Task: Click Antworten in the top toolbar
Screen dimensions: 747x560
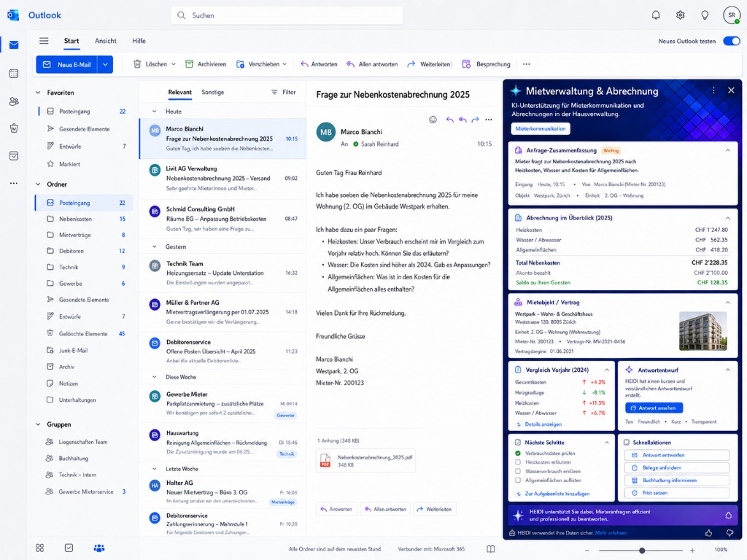Action: pyautogui.click(x=319, y=64)
